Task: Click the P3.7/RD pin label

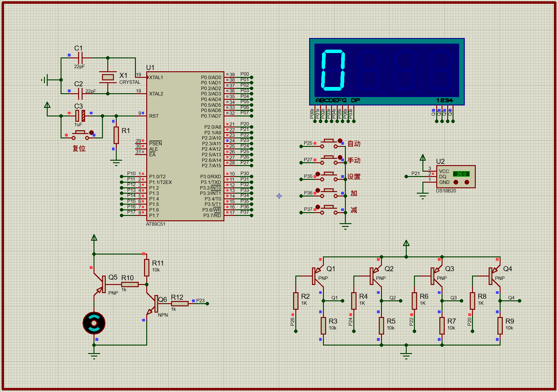Action: 212,215
